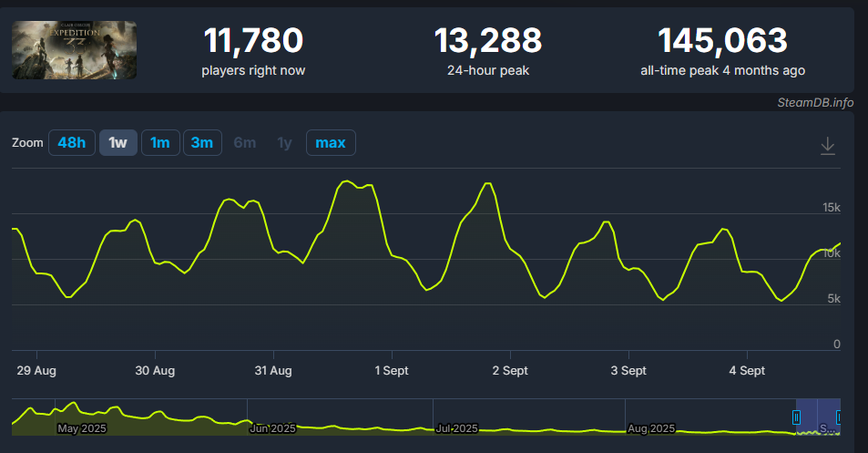
Task: Select the 1w zoom range
Action: point(117,143)
